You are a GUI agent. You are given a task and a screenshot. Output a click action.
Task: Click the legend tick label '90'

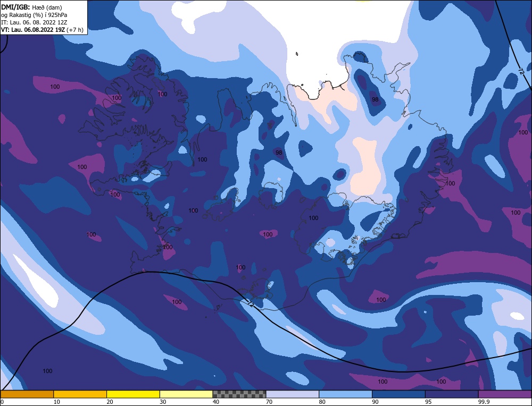375,402
